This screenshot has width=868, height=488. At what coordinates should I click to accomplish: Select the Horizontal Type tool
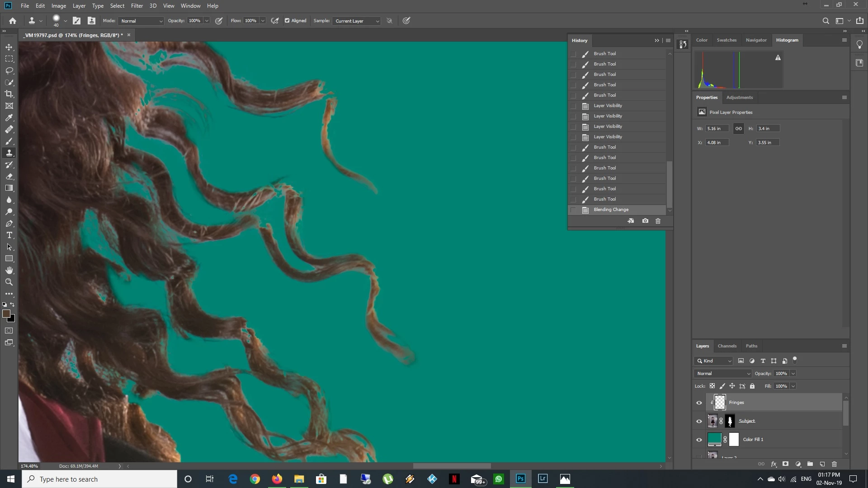coord(9,235)
